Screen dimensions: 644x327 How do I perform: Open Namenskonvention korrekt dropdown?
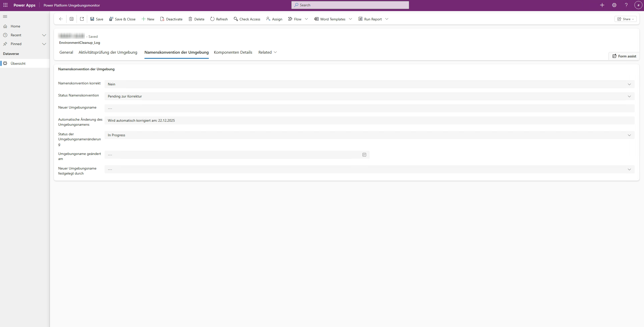point(629,84)
